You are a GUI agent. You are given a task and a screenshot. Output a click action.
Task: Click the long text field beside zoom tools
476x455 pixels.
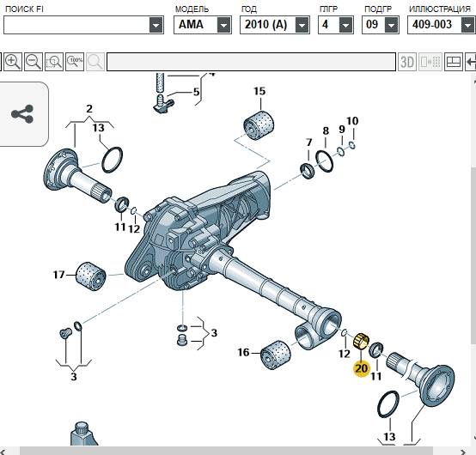[x=252, y=62]
